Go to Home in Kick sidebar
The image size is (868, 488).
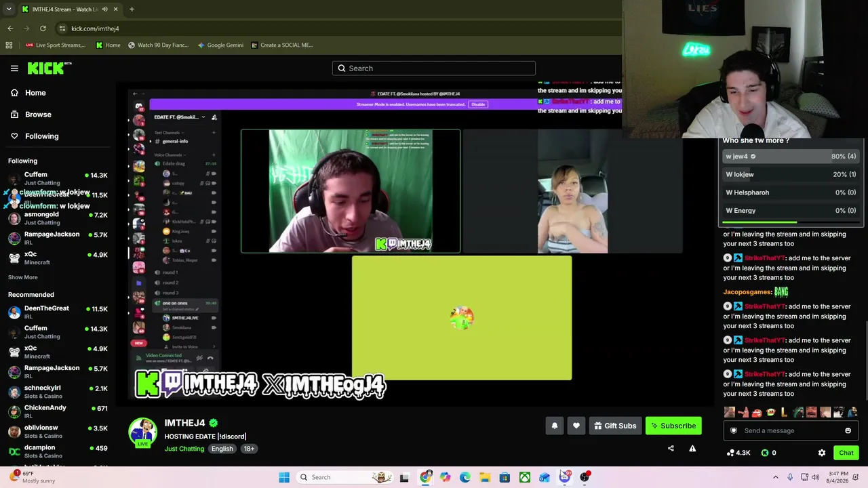point(35,93)
